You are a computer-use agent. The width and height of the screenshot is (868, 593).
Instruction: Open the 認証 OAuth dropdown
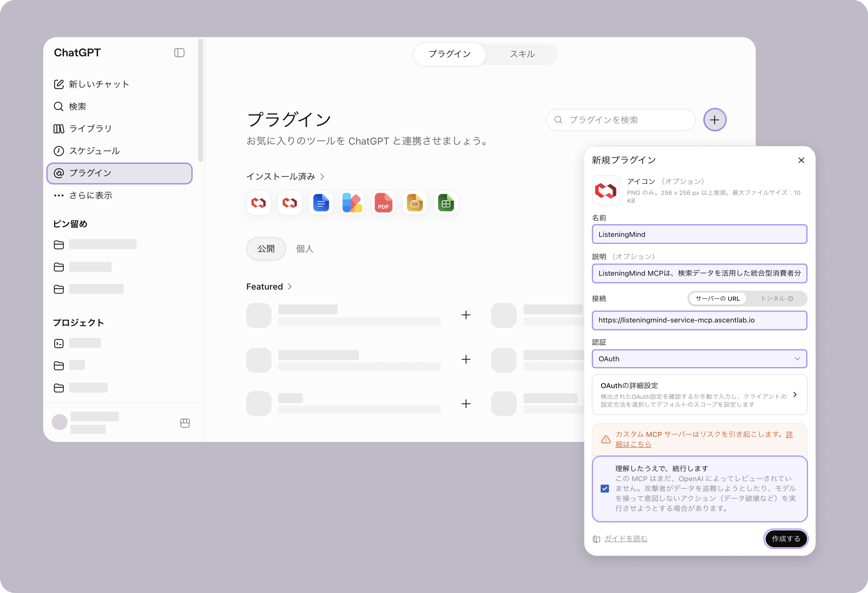[x=699, y=359]
